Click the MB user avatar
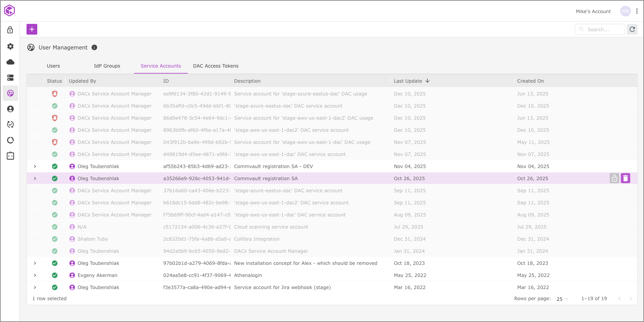644x322 pixels. (x=625, y=11)
